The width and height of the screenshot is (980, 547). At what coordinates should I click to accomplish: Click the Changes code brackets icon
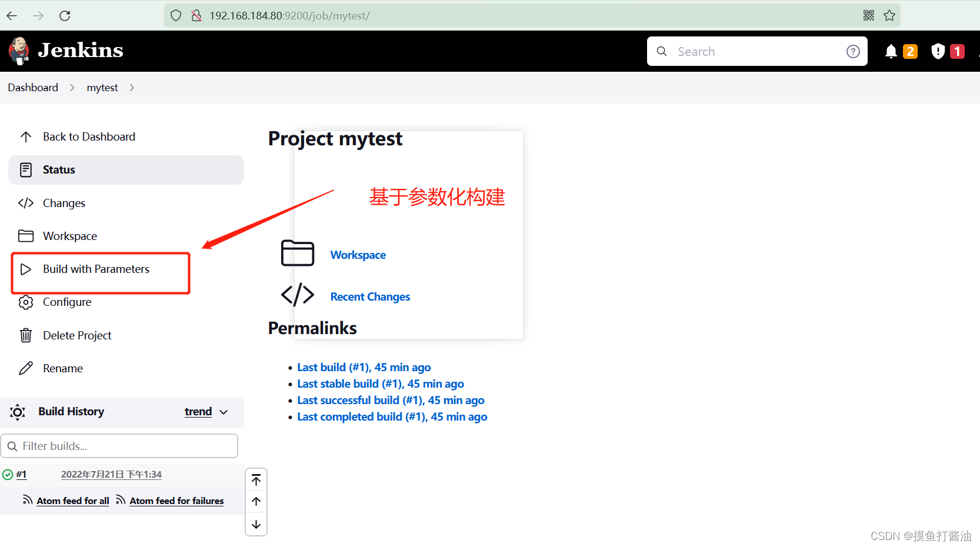point(26,203)
